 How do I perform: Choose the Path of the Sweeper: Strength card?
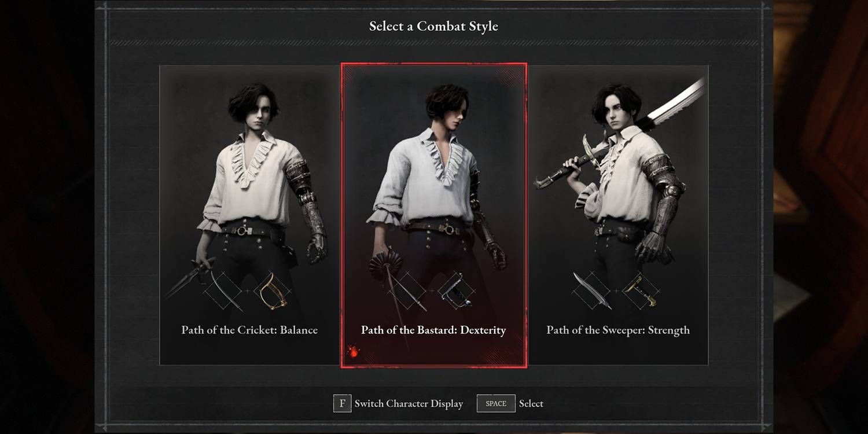618,215
